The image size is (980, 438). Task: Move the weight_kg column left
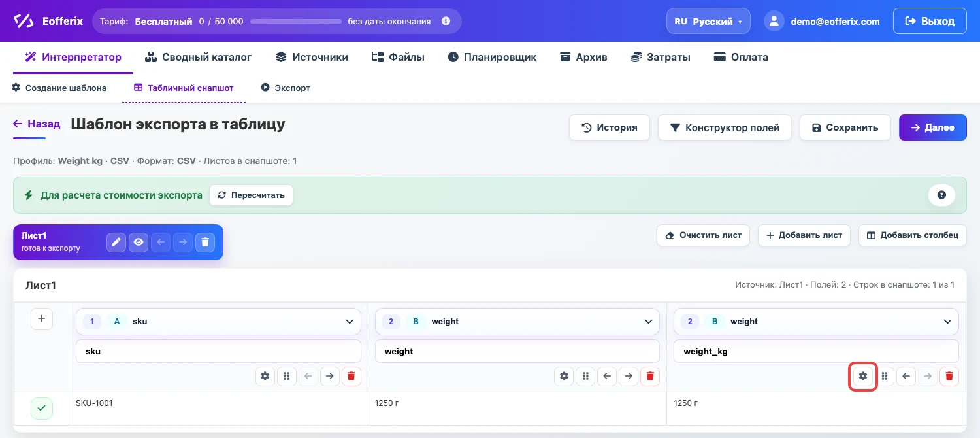point(906,376)
